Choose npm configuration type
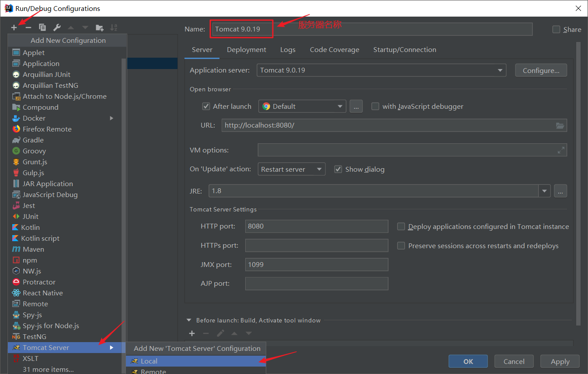 64,260
